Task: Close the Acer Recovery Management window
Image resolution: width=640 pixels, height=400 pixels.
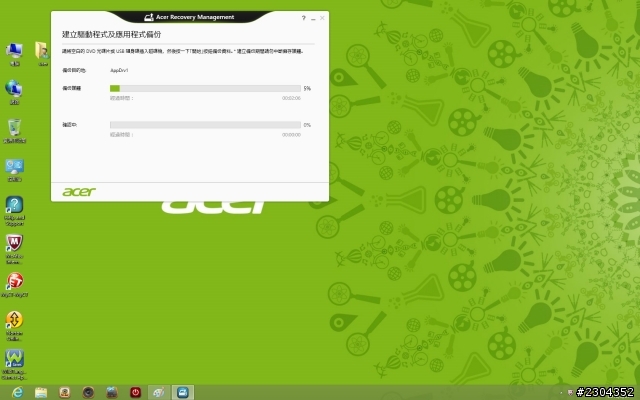Action: click(x=322, y=18)
